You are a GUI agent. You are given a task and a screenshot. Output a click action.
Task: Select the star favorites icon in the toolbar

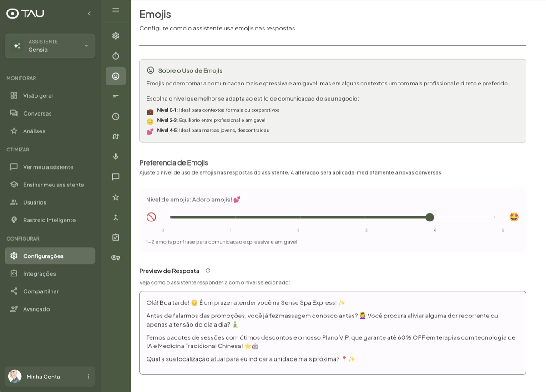(116, 197)
